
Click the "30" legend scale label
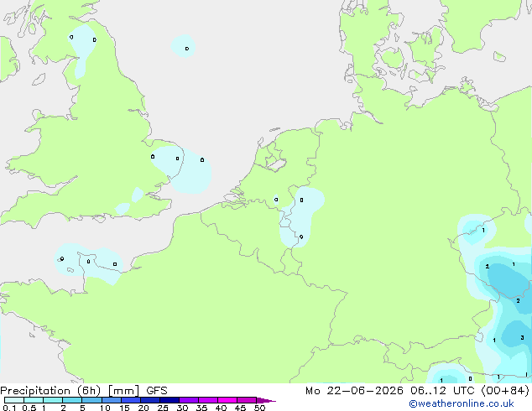(x=182, y=408)
